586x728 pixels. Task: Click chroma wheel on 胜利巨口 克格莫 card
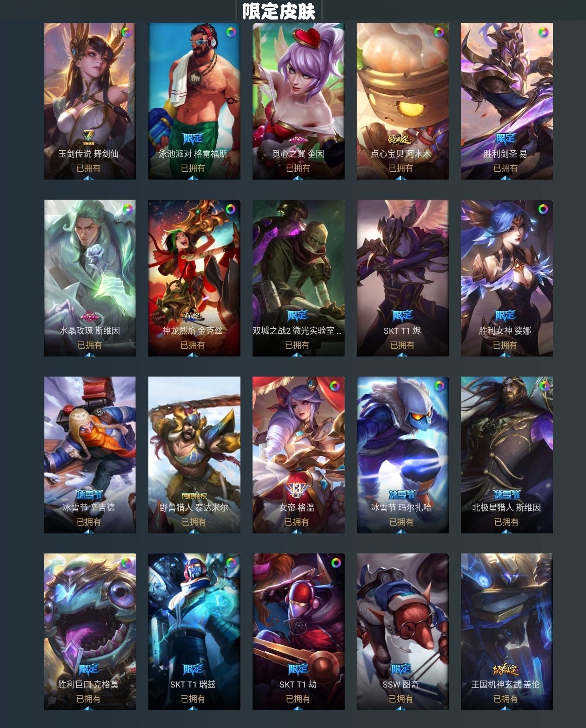pos(127,563)
